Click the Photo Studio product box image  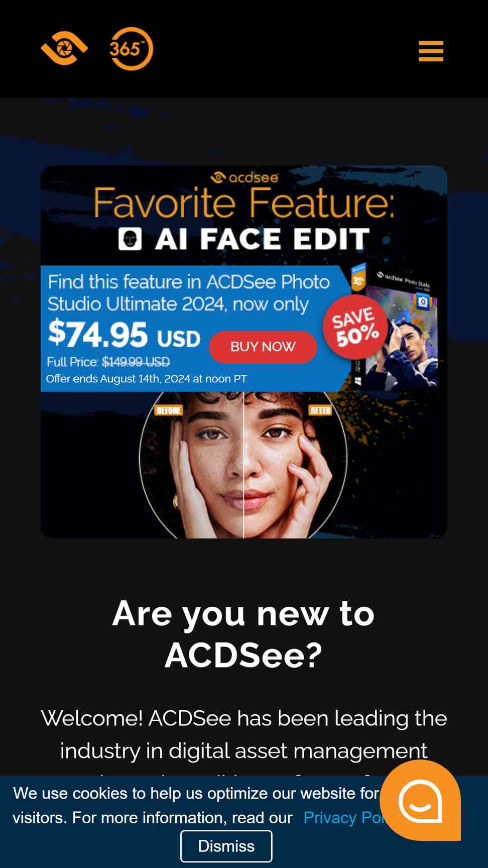click(396, 328)
